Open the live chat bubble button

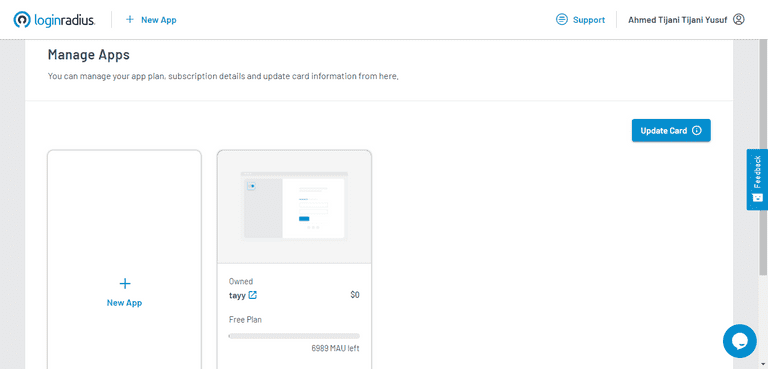(740, 341)
